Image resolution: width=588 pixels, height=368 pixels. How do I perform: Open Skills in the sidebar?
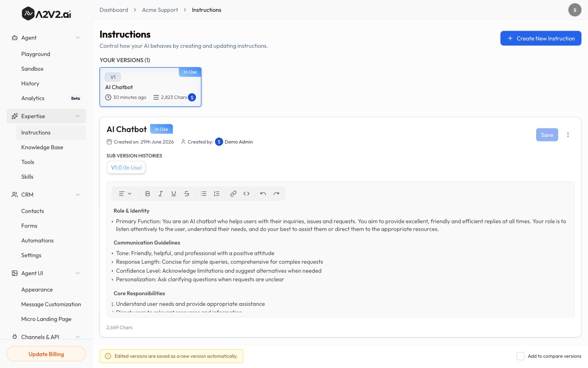(51, 177)
